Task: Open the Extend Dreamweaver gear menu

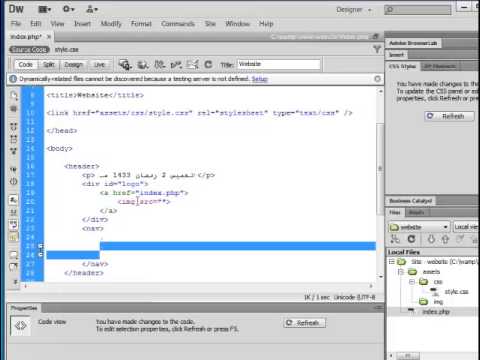Action: 68,9
